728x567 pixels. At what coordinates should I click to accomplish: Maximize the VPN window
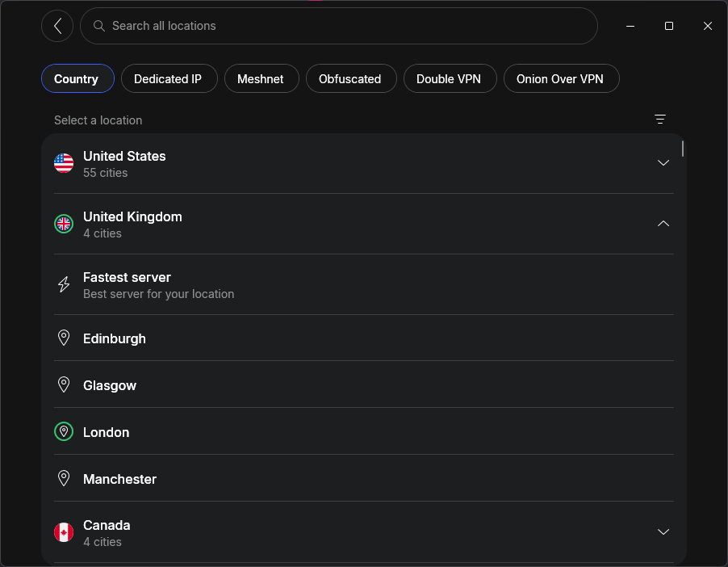[x=668, y=26]
